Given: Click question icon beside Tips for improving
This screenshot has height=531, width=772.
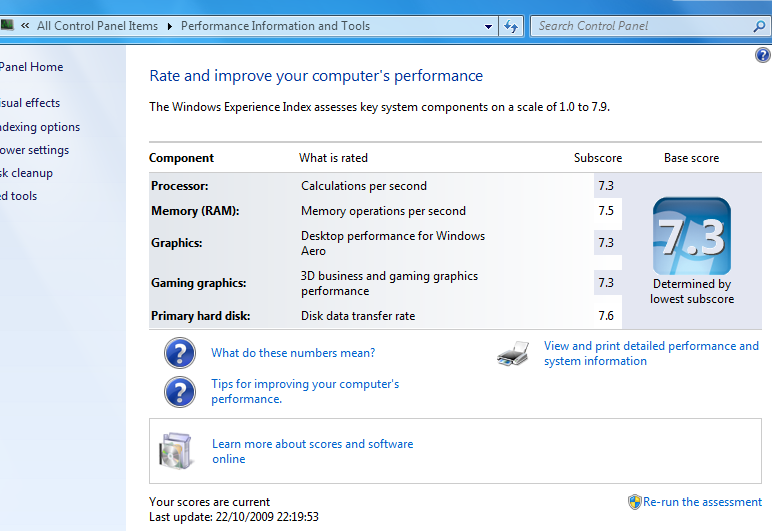Looking at the screenshot, I should click(x=180, y=392).
